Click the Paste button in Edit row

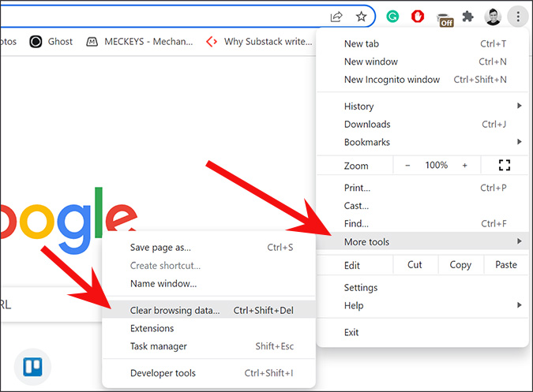[506, 265]
